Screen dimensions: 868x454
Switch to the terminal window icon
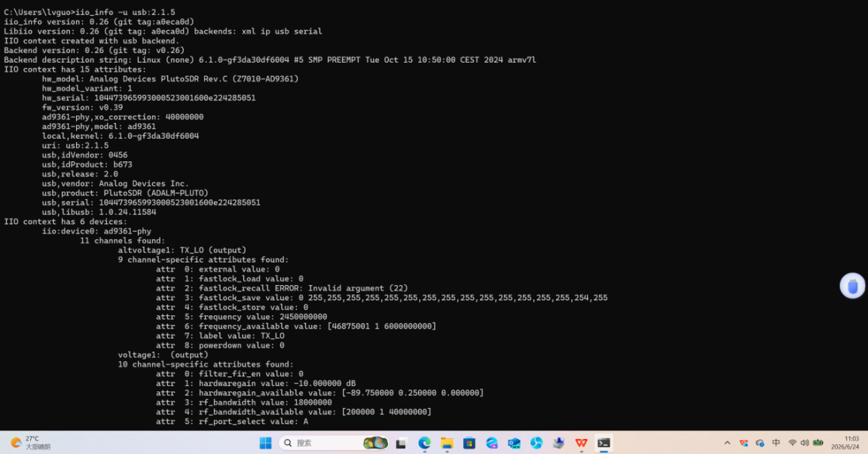point(604,443)
